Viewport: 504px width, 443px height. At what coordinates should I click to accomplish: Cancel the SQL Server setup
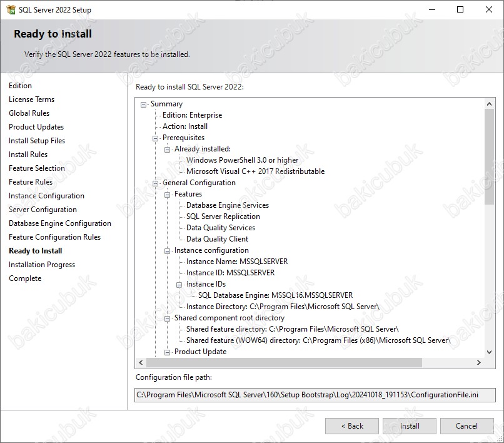(x=466, y=426)
